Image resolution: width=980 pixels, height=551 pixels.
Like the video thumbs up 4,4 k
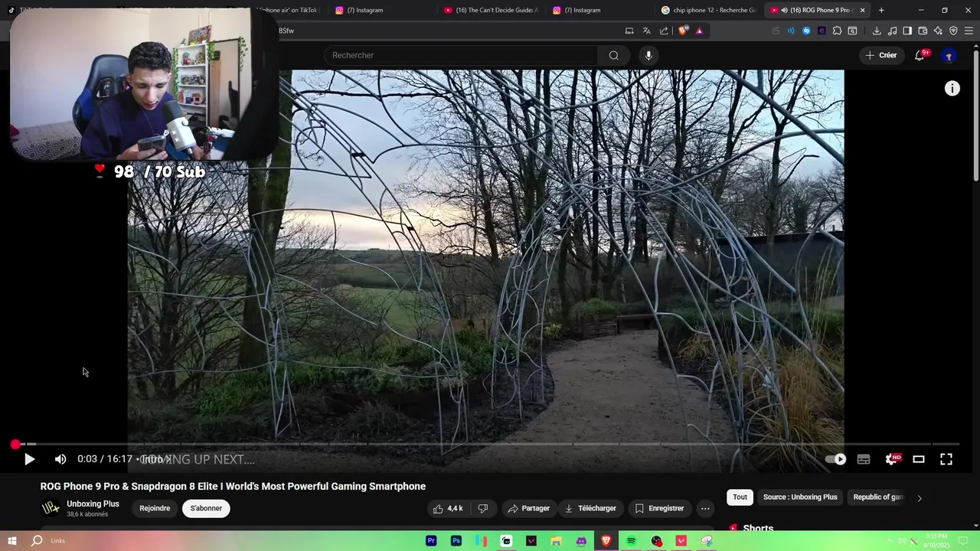(x=449, y=508)
